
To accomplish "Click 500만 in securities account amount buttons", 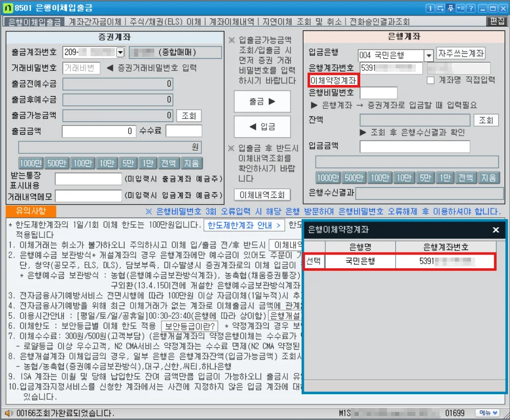I will coord(57,163).
